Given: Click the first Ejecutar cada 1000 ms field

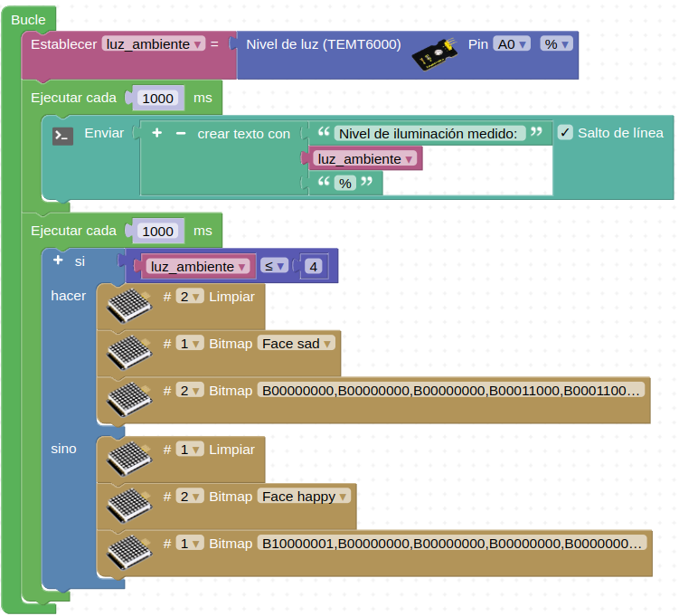Looking at the screenshot, I should point(158,98).
